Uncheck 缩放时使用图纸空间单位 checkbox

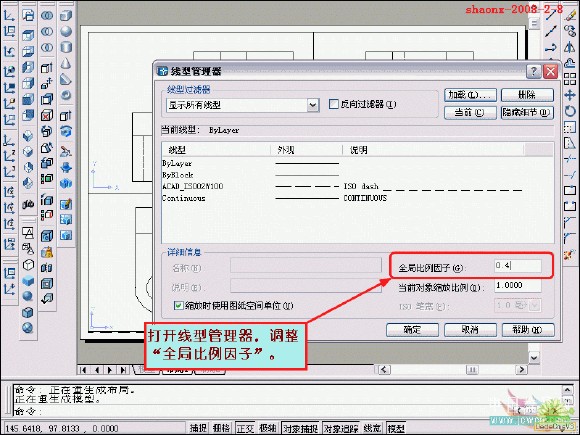178,306
